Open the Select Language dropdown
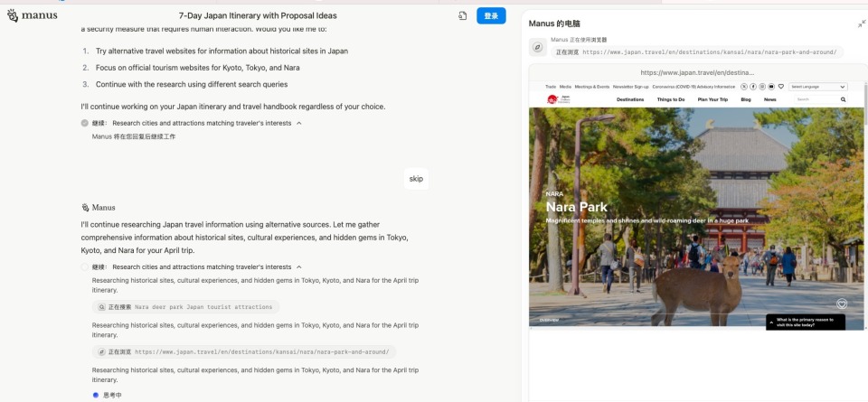 (x=817, y=87)
